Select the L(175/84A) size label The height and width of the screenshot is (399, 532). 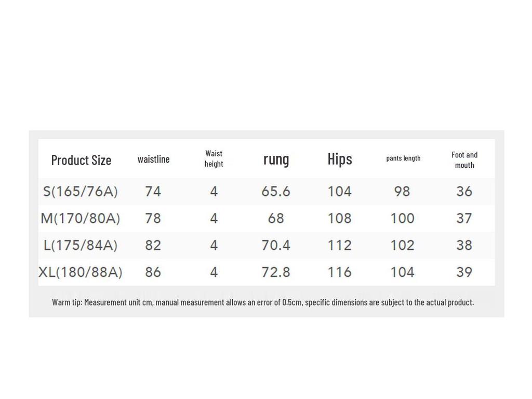(81, 245)
